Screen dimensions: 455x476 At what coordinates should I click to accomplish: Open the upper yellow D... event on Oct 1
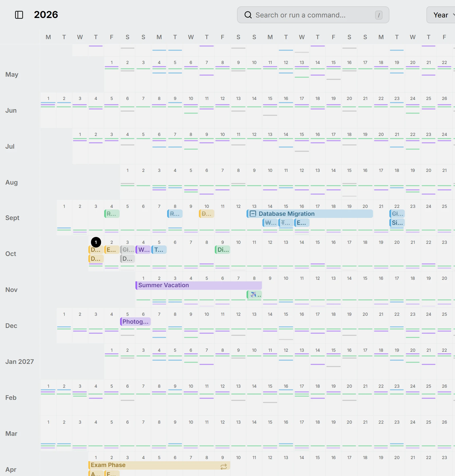tap(96, 250)
